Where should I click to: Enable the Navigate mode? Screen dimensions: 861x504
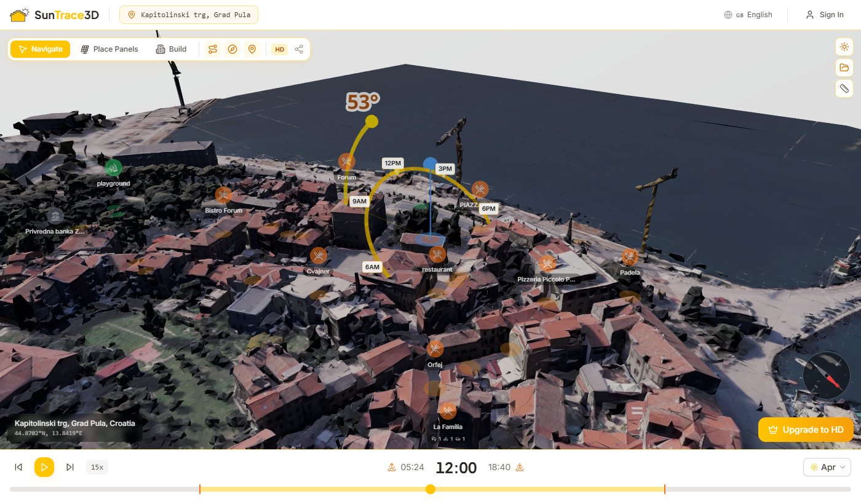pos(40,49)
